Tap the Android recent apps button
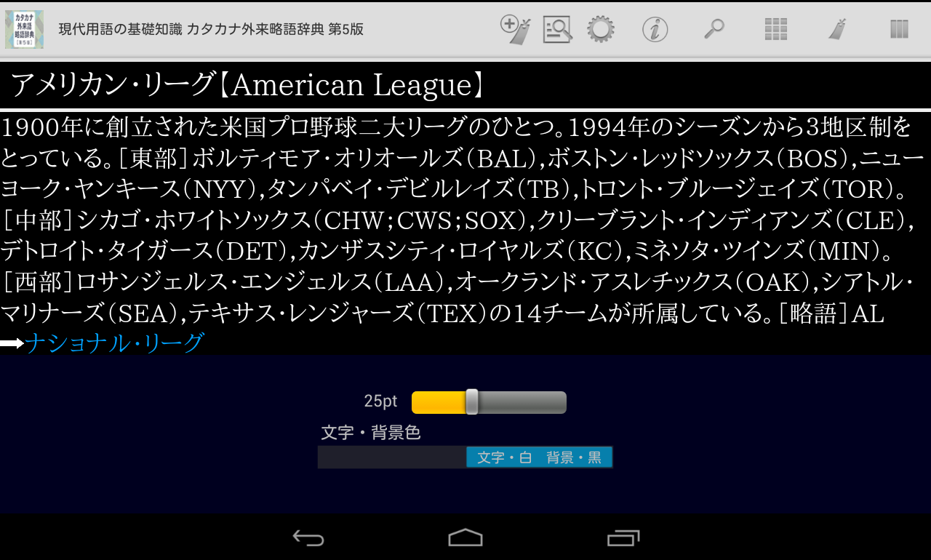The width and height of the screenshot is (931, 560). tap(623, 537)
